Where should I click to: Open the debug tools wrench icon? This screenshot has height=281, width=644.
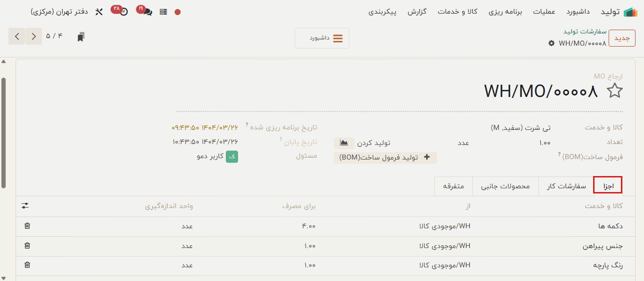[x=99, y=12]
